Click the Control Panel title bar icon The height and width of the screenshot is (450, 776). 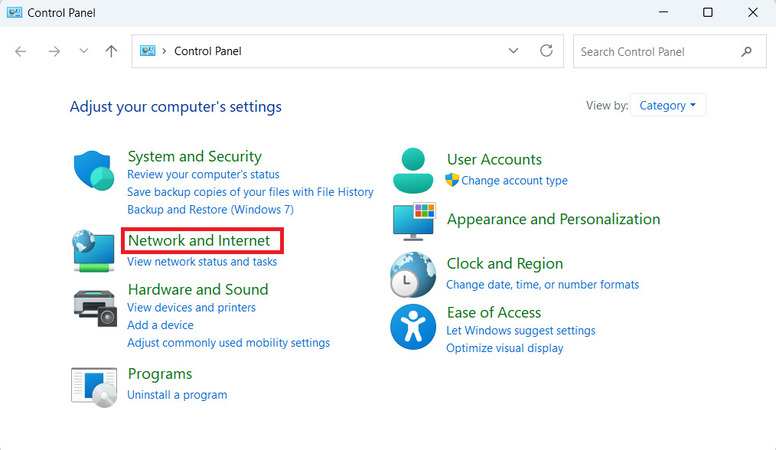[14, 12]
